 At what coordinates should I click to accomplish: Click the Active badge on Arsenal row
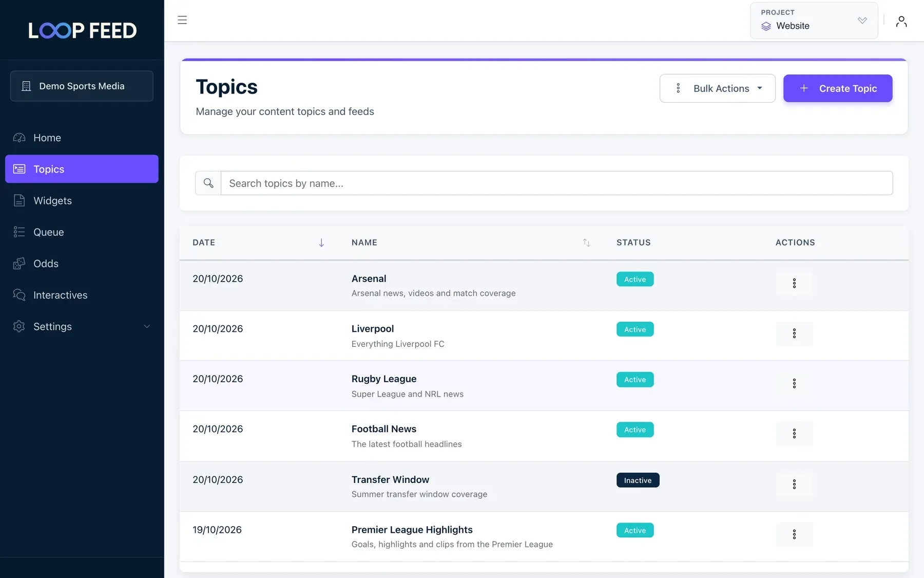pyautogui.click(x=635, y=279)
